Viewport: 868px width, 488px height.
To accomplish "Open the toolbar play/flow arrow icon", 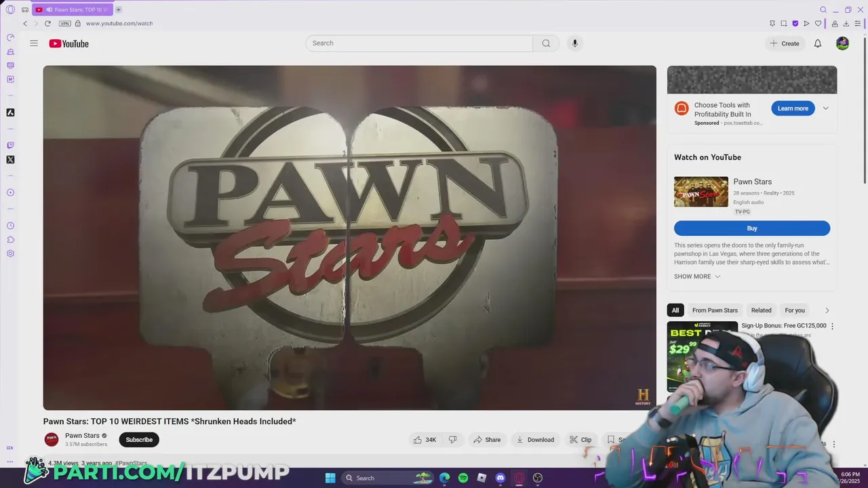I will (x=806, y=23).
